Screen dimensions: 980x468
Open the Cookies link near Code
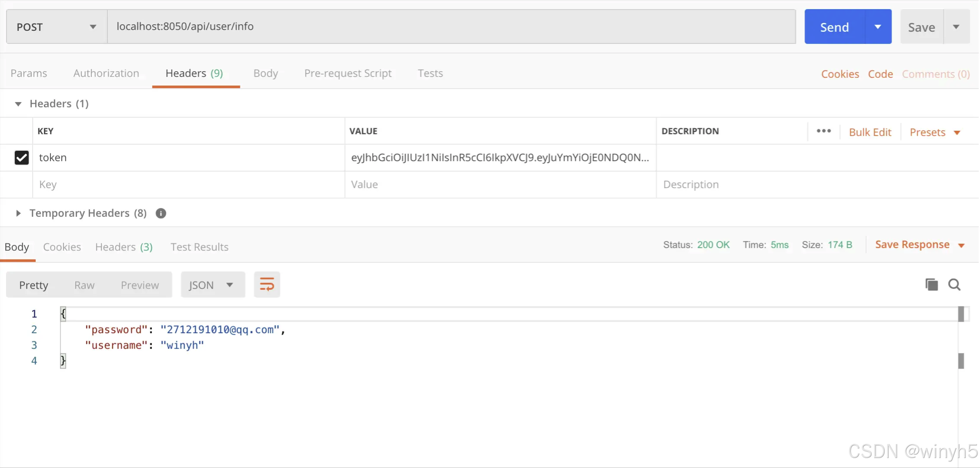[840, 74]
